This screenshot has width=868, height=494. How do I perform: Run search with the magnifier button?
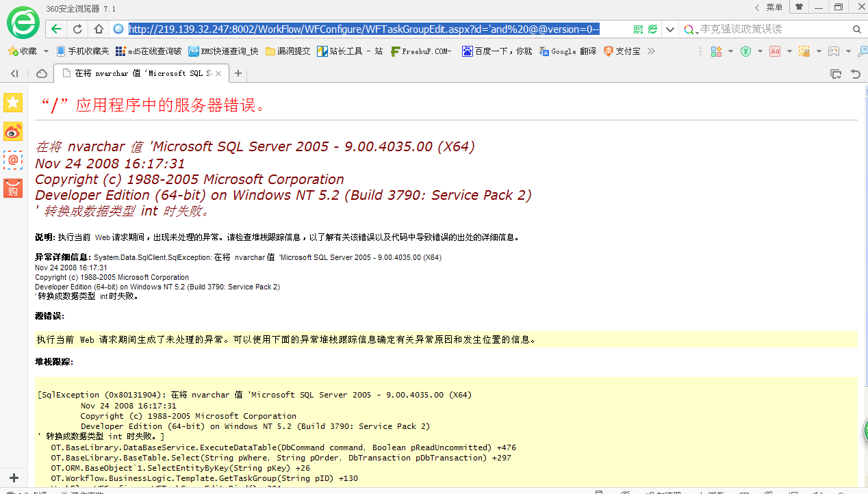[857, 29]
